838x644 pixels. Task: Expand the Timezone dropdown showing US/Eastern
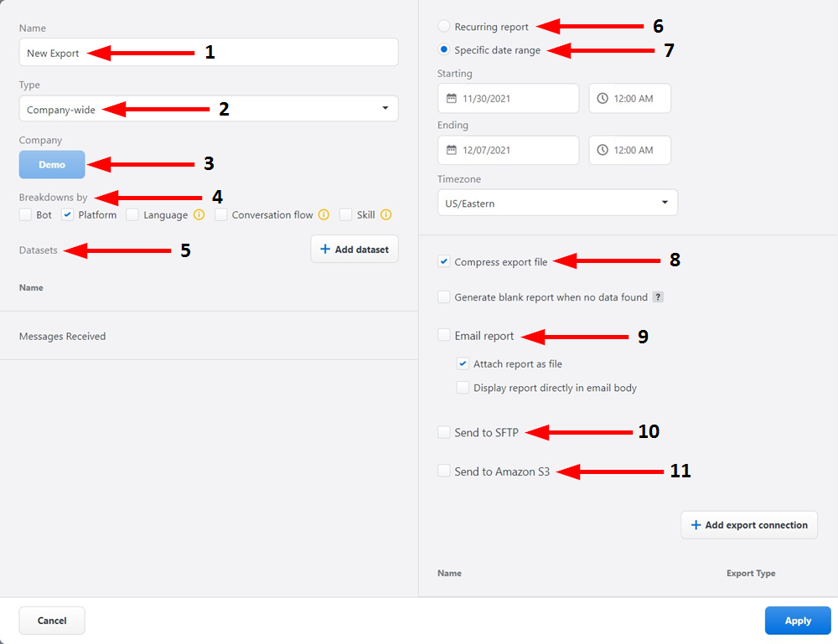[x=557, y=203]
